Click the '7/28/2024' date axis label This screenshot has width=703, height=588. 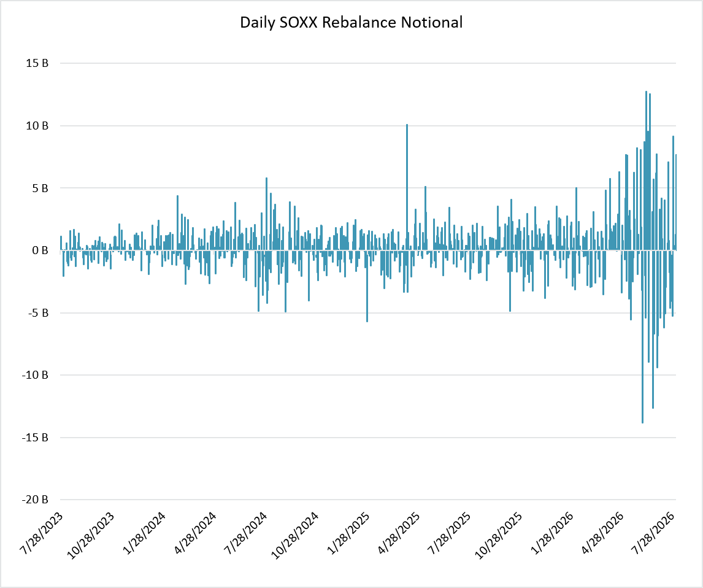tap(246, 533)
